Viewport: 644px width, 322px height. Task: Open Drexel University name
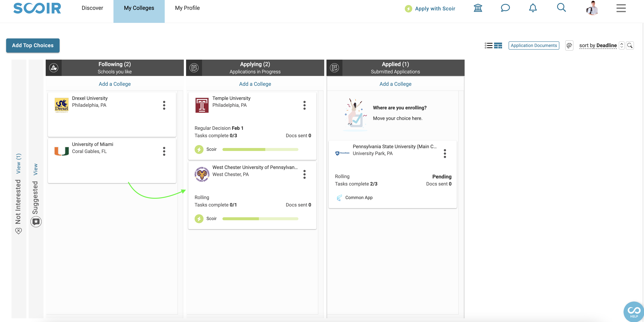click(x=90, y=98)
